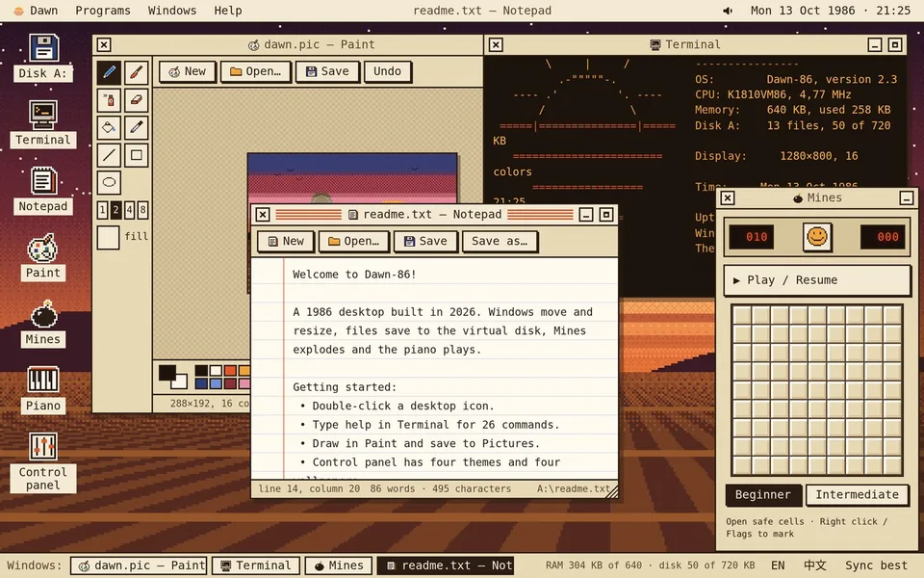The height and width of the screenshot is (578, 924).
Task: Choose Intermediate difficulty in Mines
Action: pyautogui.click(x=858, y=495)
